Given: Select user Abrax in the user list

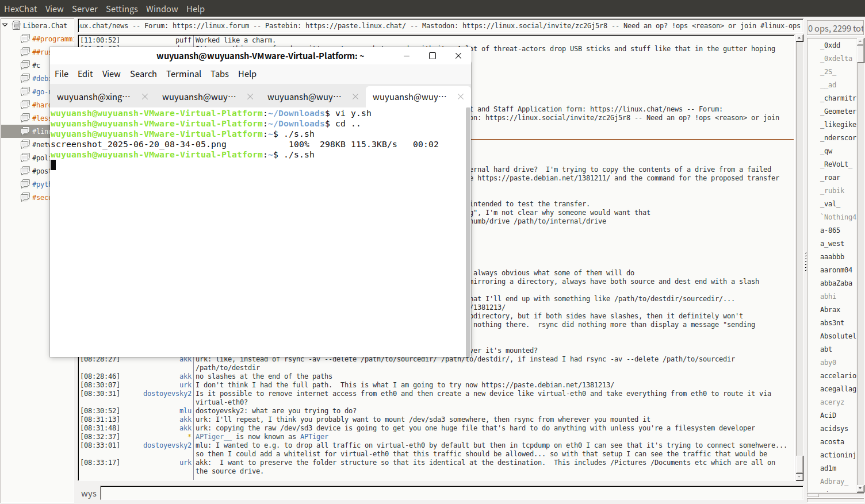Looking at the screenshot, I should [830, 309].
